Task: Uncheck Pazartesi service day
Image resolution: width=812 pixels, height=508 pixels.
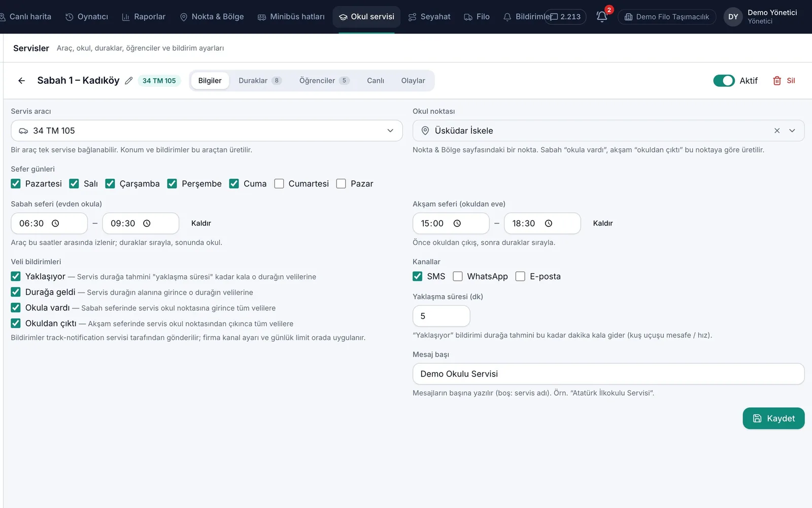Action: (16, 184)
